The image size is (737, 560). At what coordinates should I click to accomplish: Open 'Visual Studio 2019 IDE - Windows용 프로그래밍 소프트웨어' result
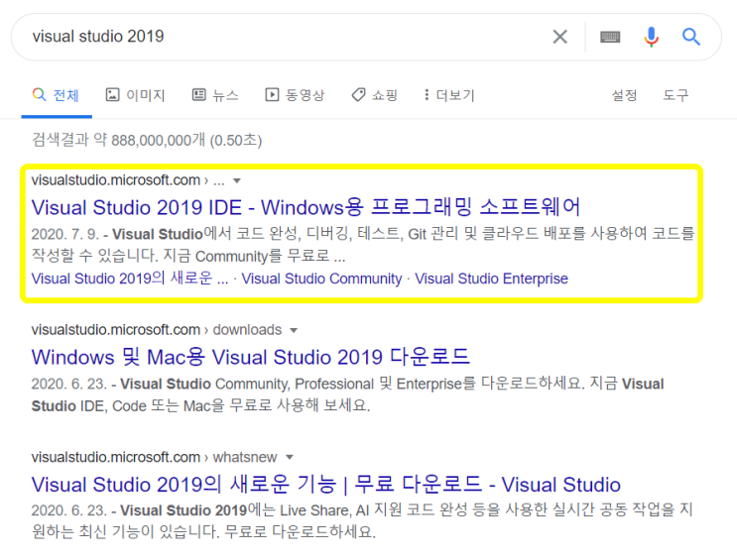point(306,207)
